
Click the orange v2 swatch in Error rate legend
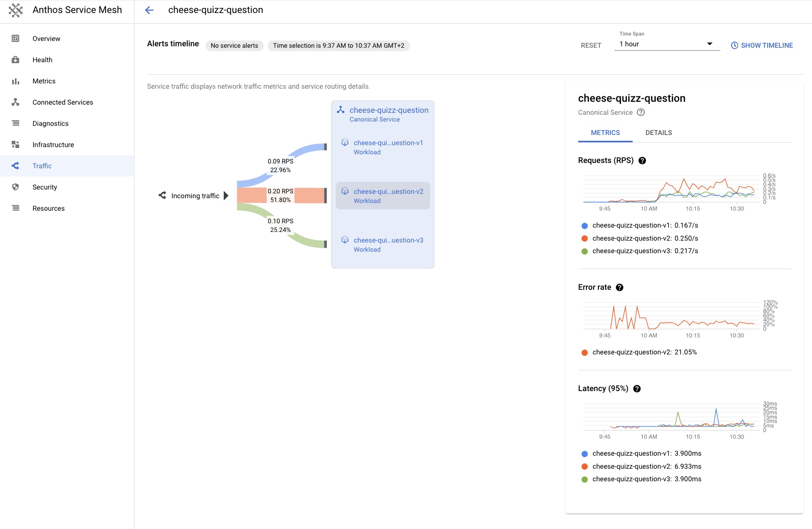584,353
